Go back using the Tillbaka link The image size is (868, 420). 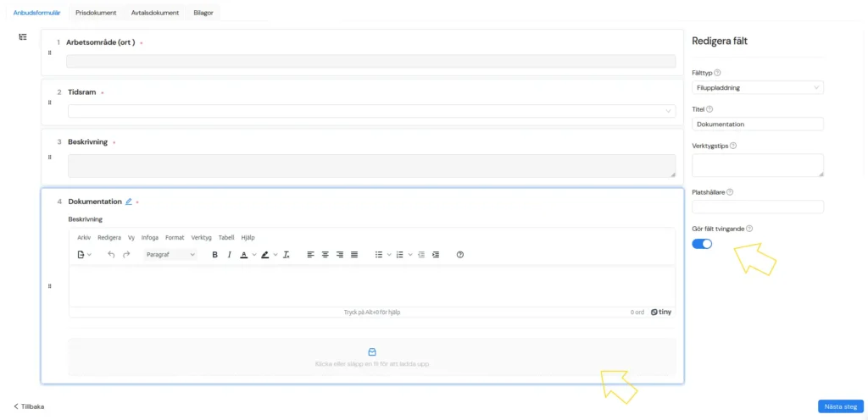coord(30,406)
